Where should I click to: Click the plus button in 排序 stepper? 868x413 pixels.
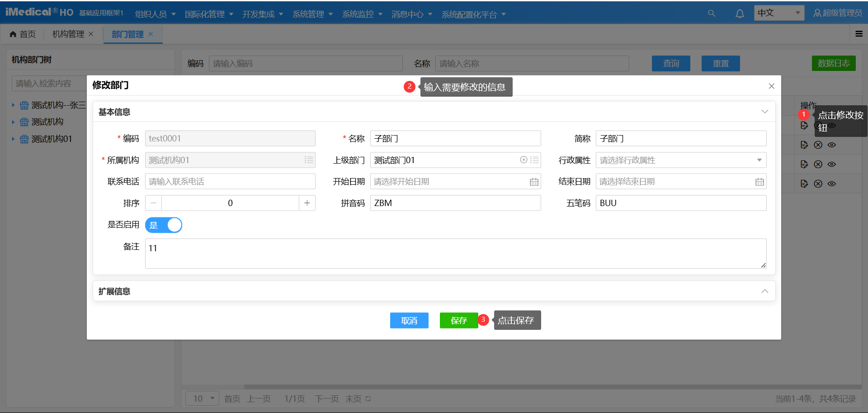(x=307, y=203)
